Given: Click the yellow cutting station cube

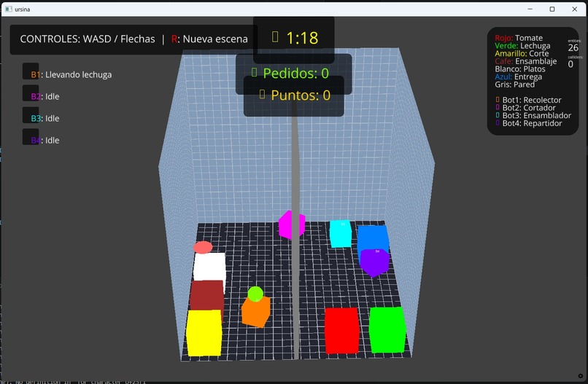Looking at the screenshot, I should (204, 333).
